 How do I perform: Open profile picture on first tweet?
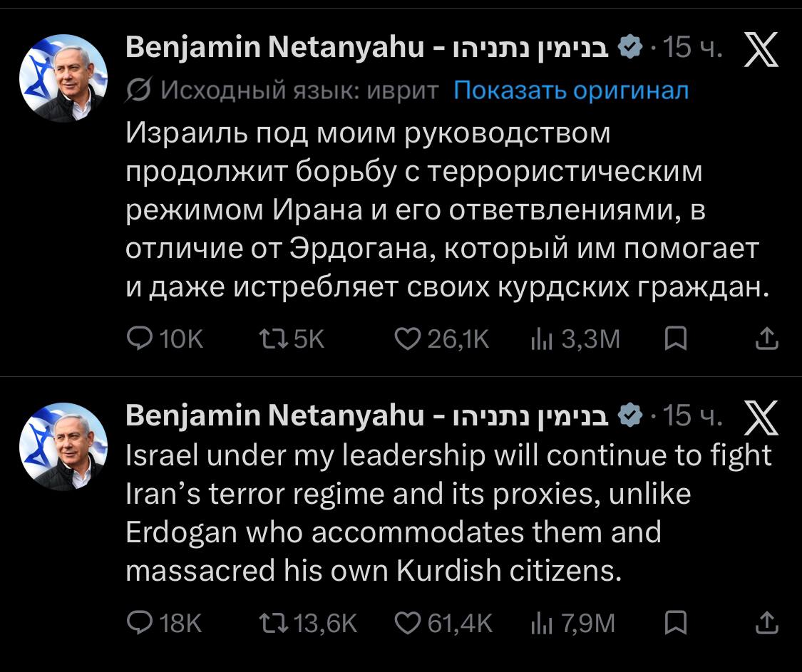click(63, 78)
